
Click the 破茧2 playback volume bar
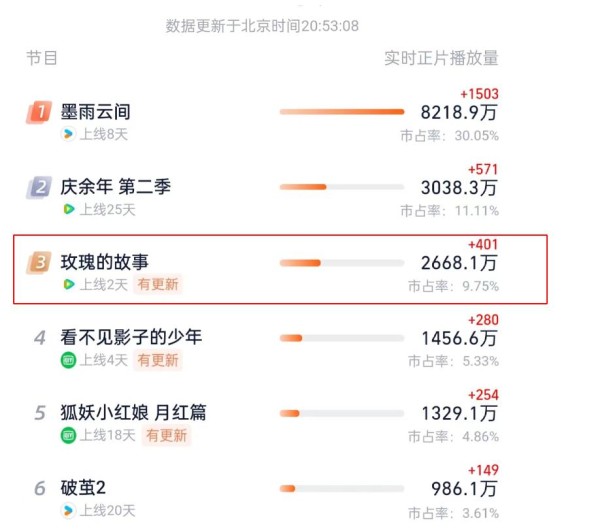(342, 489)
